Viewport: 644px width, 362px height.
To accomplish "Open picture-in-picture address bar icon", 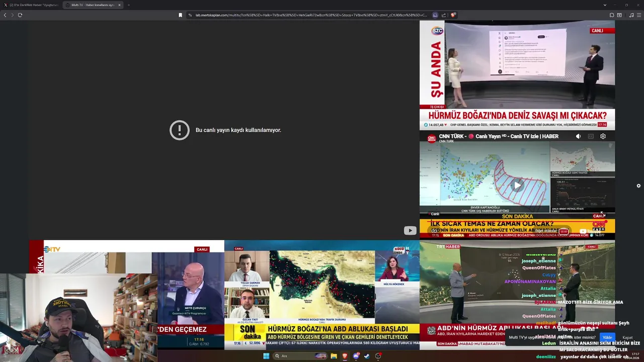I will (x=435, y=15).
